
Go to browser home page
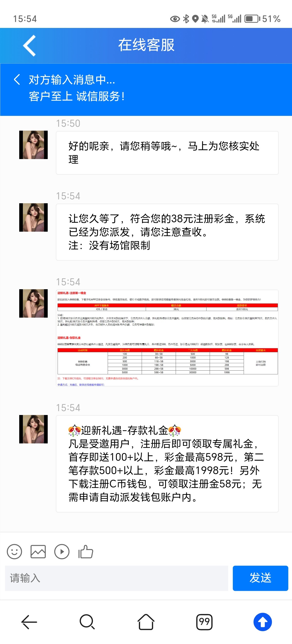(x=146, y=622)
